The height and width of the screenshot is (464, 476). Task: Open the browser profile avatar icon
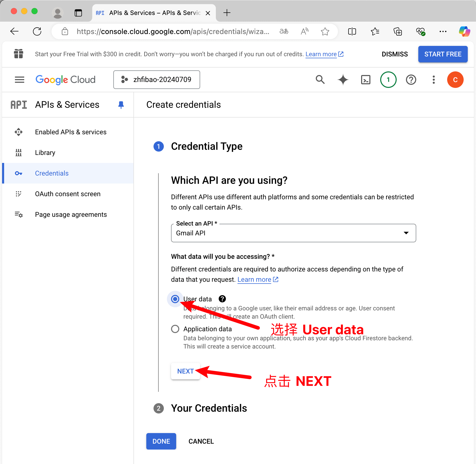[57, 13]
